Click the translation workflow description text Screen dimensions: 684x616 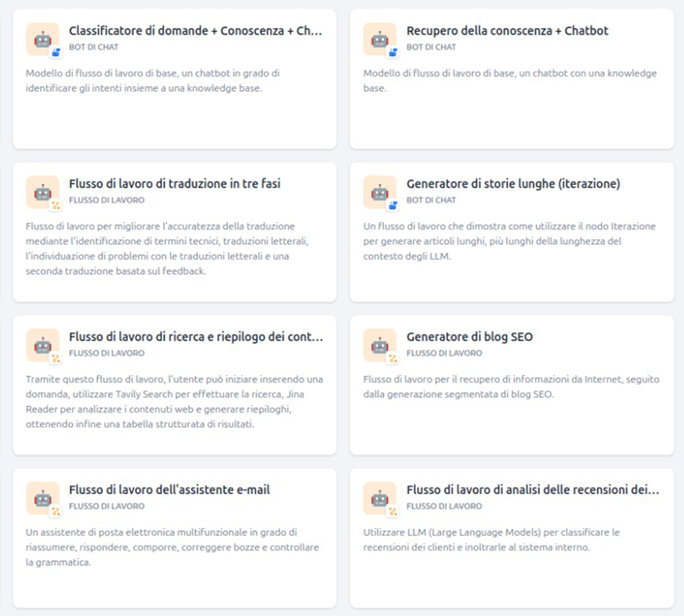pyautogui.click(x=167, y=248)
